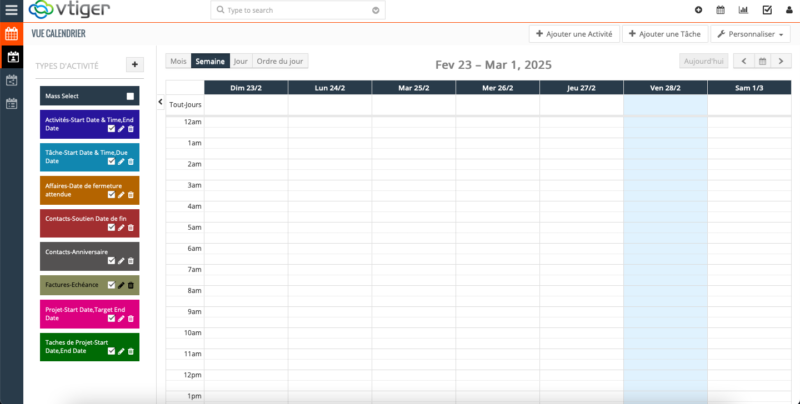Switch to the Ordre du jour tab
This screenshot has width=800, height=404.
coord(280,61)
